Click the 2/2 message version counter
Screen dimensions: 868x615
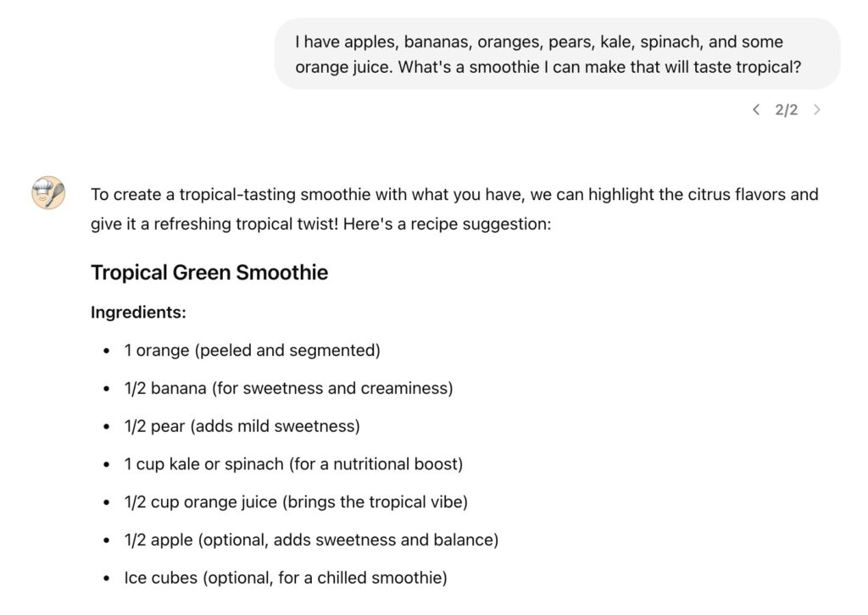(787, 110)
